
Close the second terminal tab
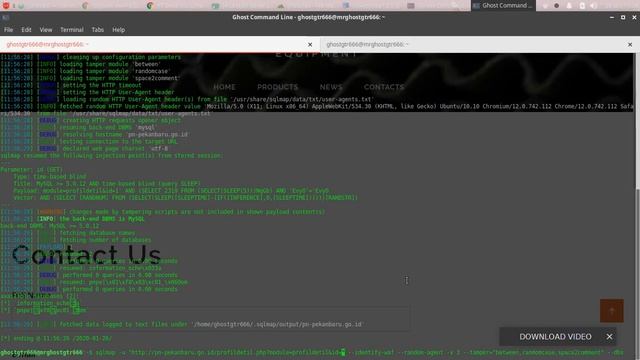[630, 44]
